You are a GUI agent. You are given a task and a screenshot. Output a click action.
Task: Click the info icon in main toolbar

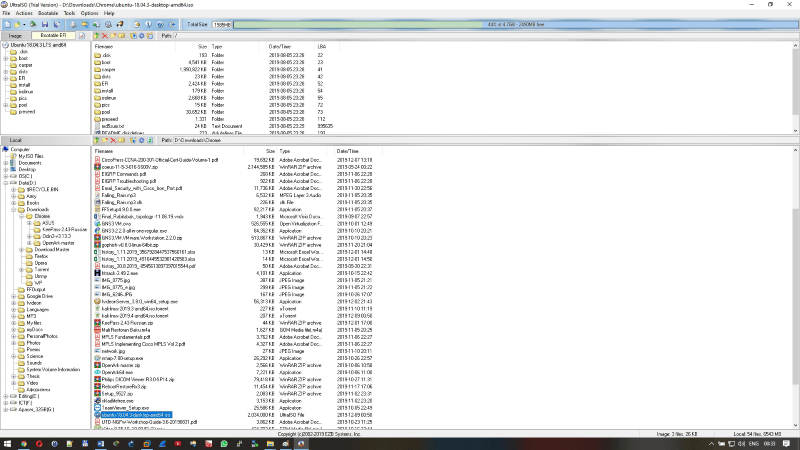[148, 24]
